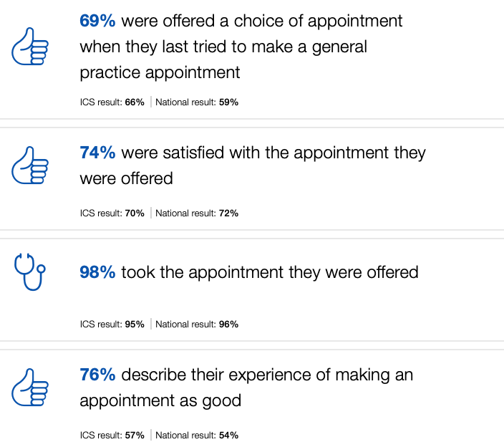Click the ICS result 70% label
The height and width of the screenshot is (442, 504).
point(112,213)
